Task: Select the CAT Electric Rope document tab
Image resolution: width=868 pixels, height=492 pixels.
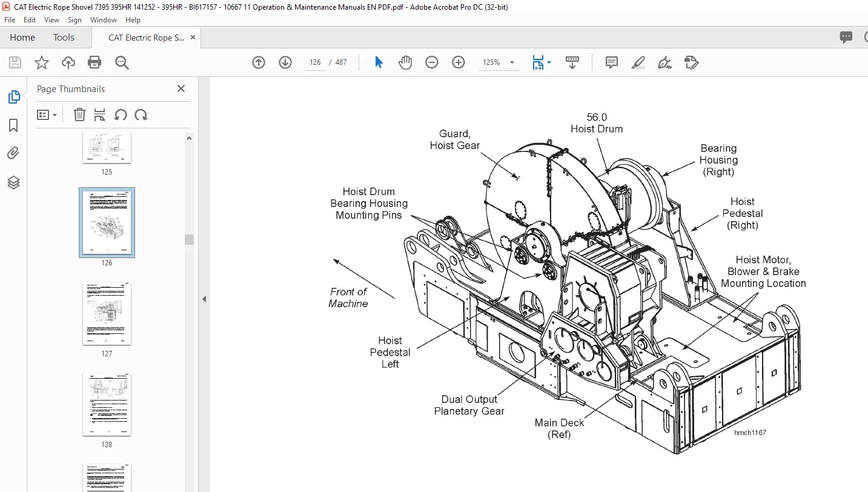Action: (x=146, y=38)
